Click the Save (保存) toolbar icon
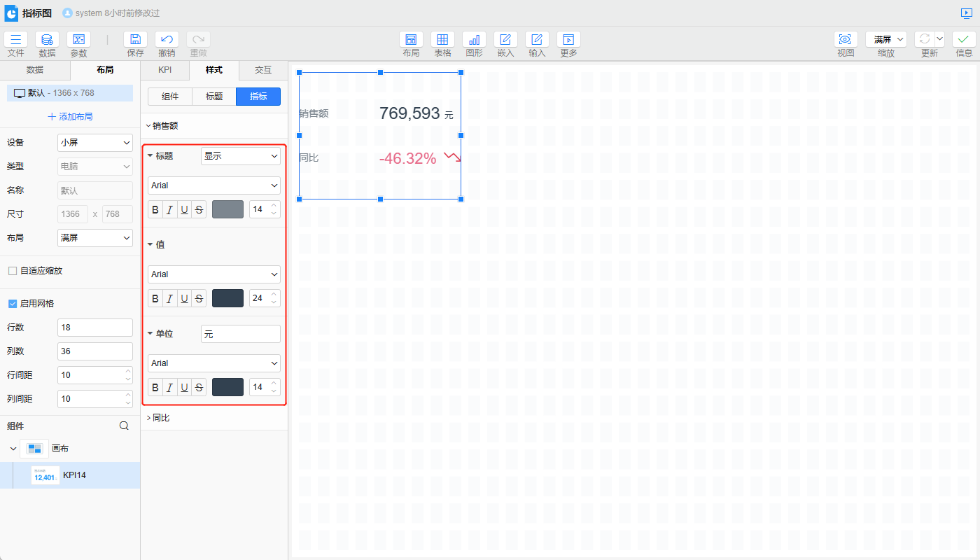Screen dimensions: 980x560 point(135,40)
